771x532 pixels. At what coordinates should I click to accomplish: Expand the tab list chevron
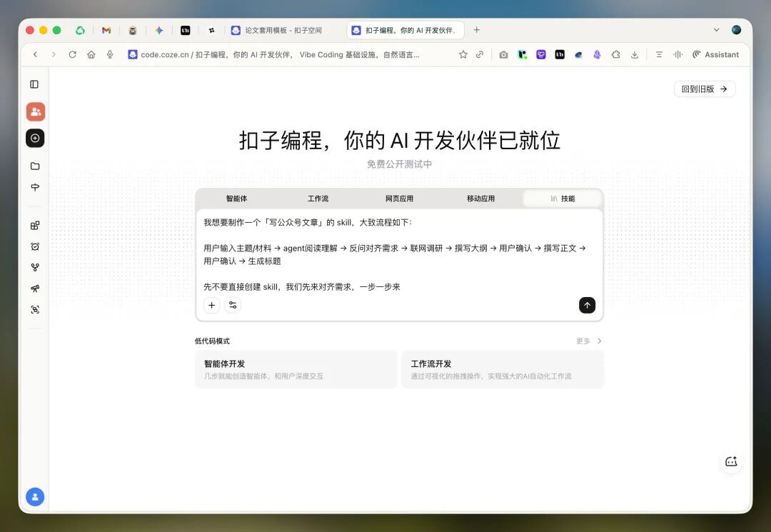pyautogui.click(x=717, y=31)
